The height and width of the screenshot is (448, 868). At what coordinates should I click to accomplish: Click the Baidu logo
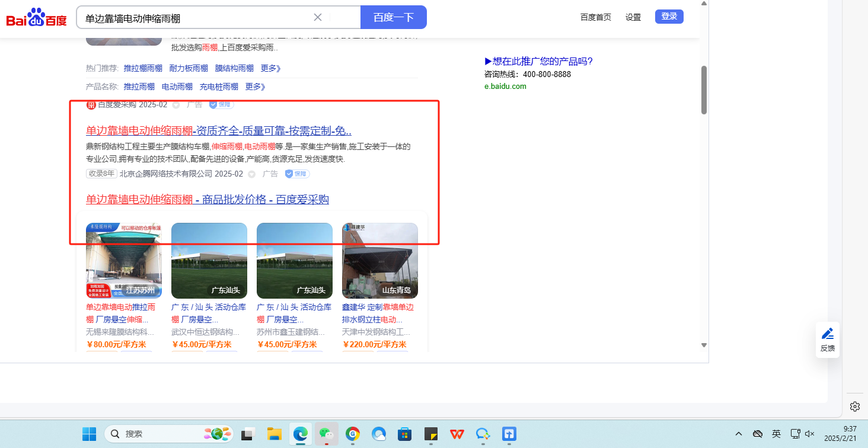(x=36, y=18)
